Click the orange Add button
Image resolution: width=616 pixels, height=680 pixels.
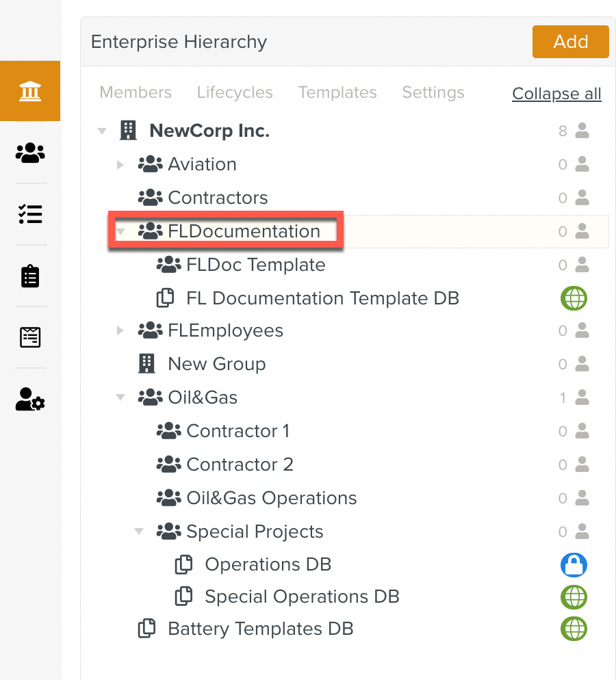(x=570, y=42)
